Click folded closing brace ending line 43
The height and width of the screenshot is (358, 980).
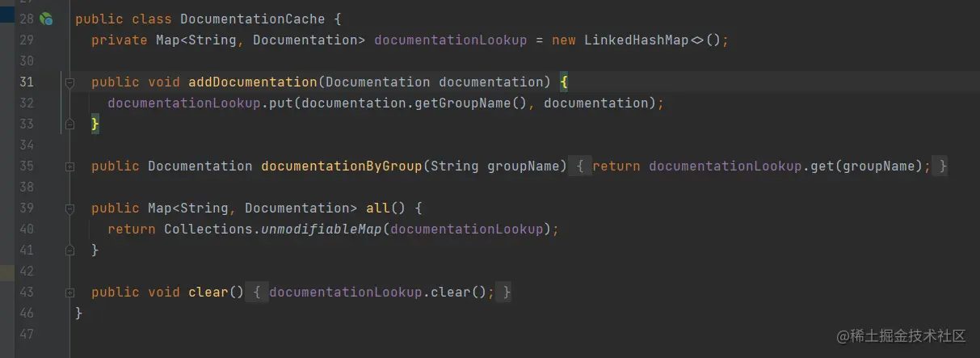(x=506, y=293)
